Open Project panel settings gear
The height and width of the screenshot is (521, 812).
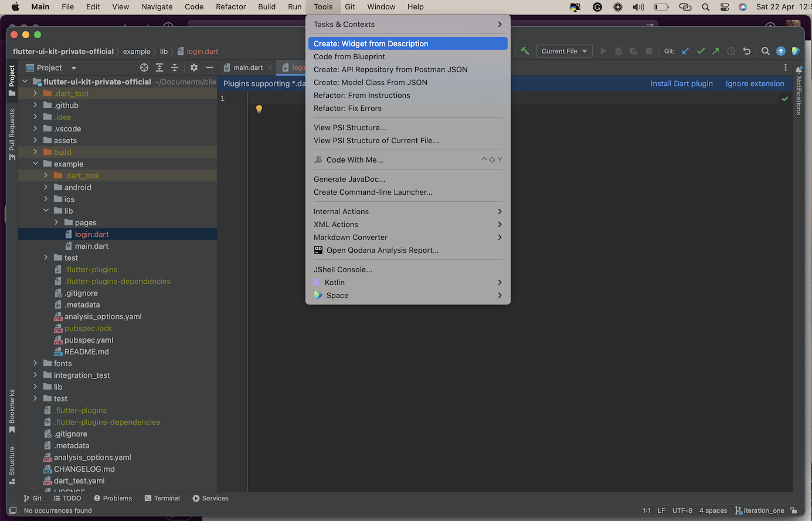[194, 67]
